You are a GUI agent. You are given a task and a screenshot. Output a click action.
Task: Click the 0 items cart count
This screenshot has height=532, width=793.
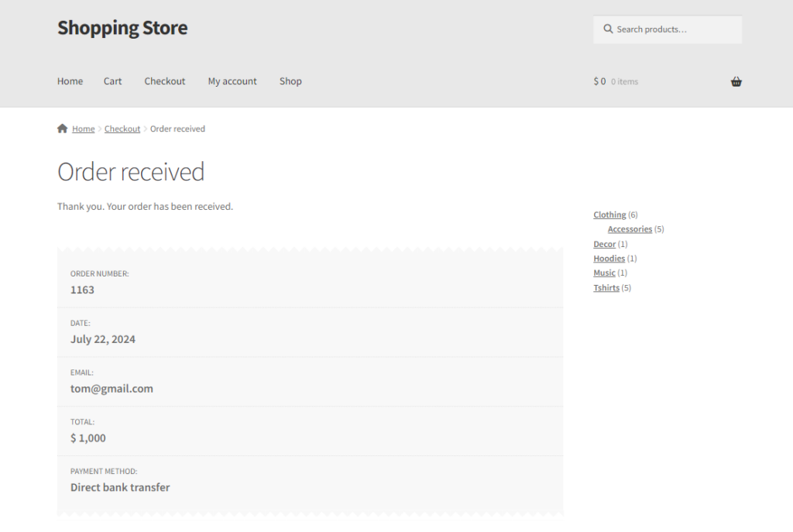[x=625, y=81]
